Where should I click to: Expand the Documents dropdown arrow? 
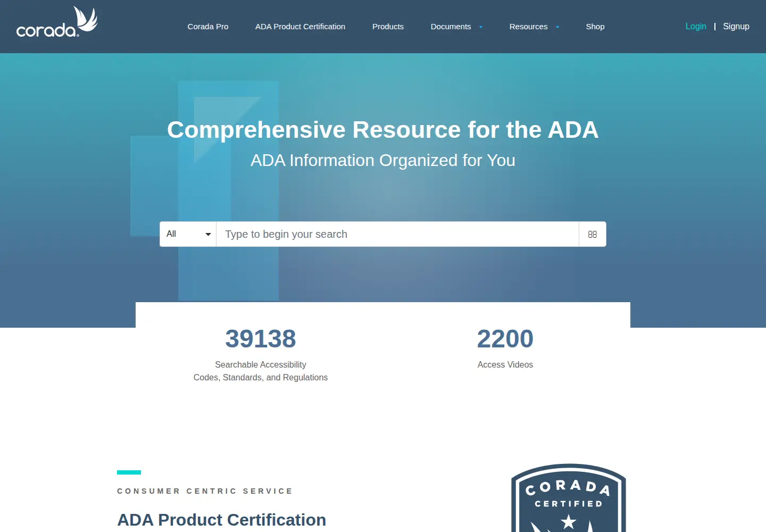point(481,27)
